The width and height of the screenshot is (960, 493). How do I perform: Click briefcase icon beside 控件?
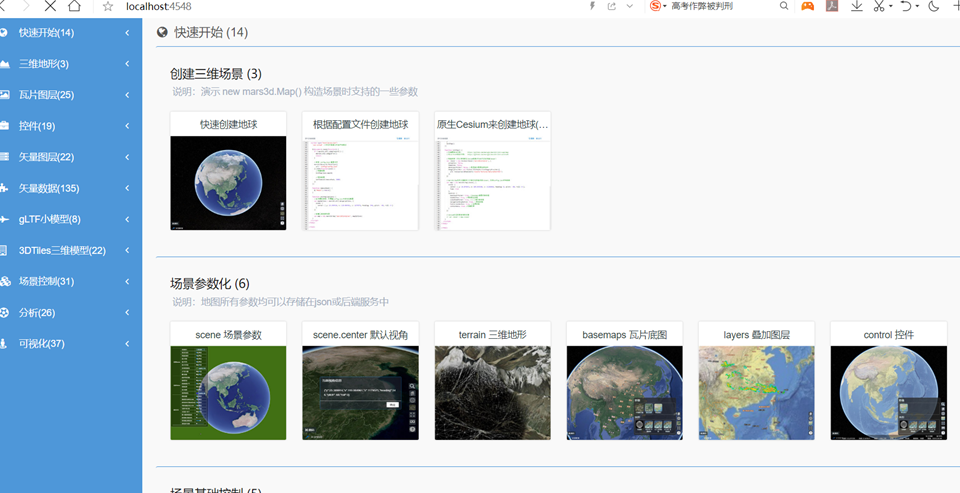pyautogui.click(x=4, y=126)
